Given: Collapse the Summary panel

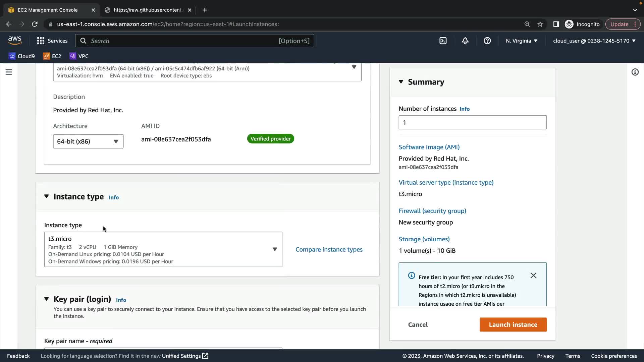Looking at the screenshot, I should (x=401, y=82).
